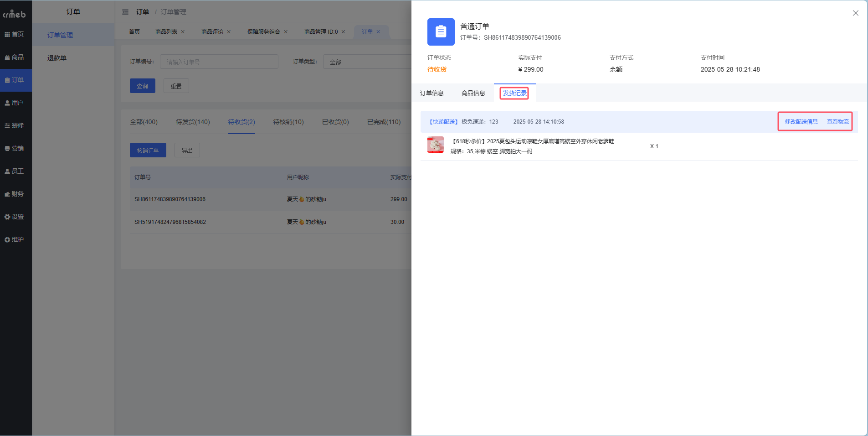Open the 设置 settings section
This screenshot has height=436, width=868.
pyautogui.click(x=15, y=216)
